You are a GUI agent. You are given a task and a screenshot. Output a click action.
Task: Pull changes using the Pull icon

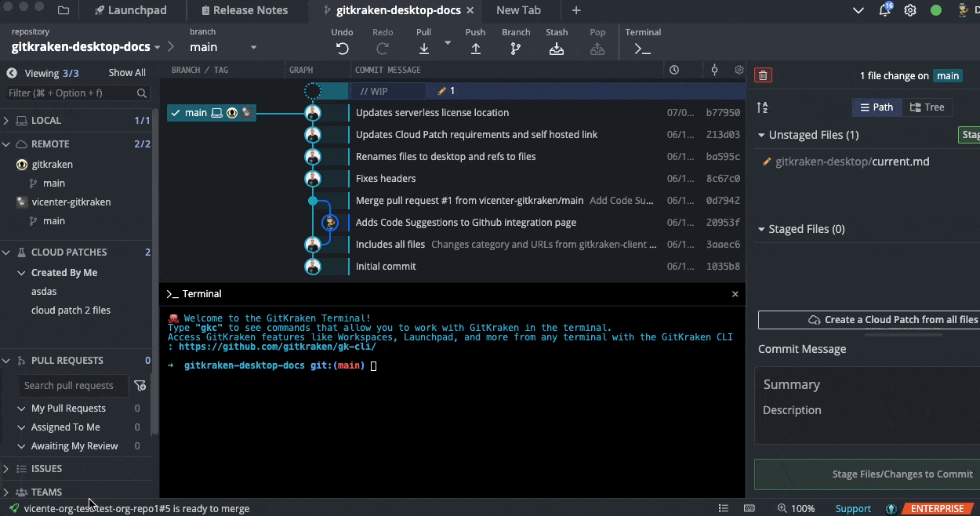[423, 49]
